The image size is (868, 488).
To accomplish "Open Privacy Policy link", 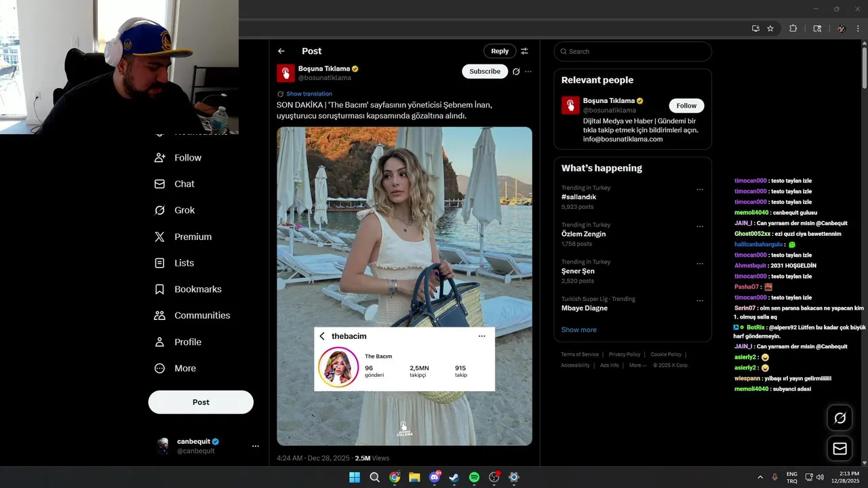I will tap(625, 354).
